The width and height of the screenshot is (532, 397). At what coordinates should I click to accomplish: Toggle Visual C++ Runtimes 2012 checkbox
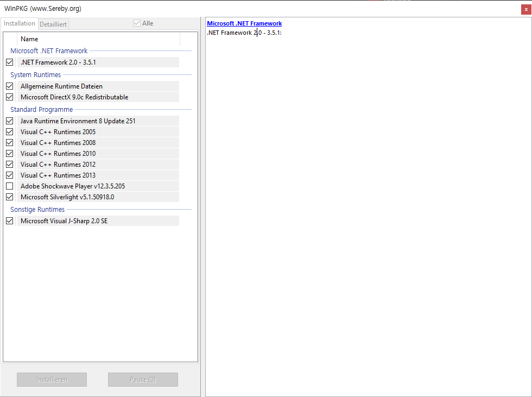[10, 164]
